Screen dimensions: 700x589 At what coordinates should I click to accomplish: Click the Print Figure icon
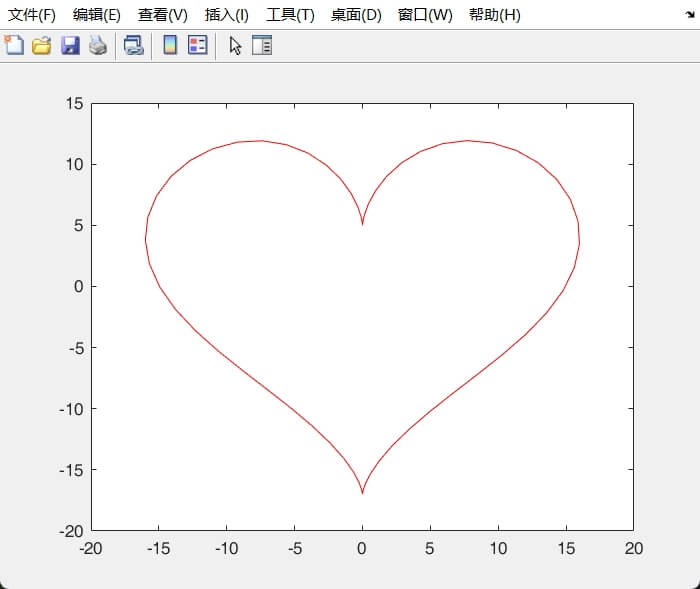coord(98,46)
